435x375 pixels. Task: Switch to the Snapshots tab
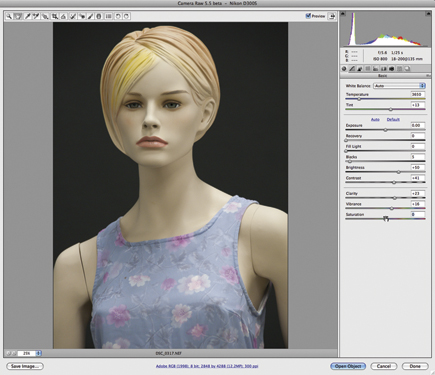coord(407,69)
